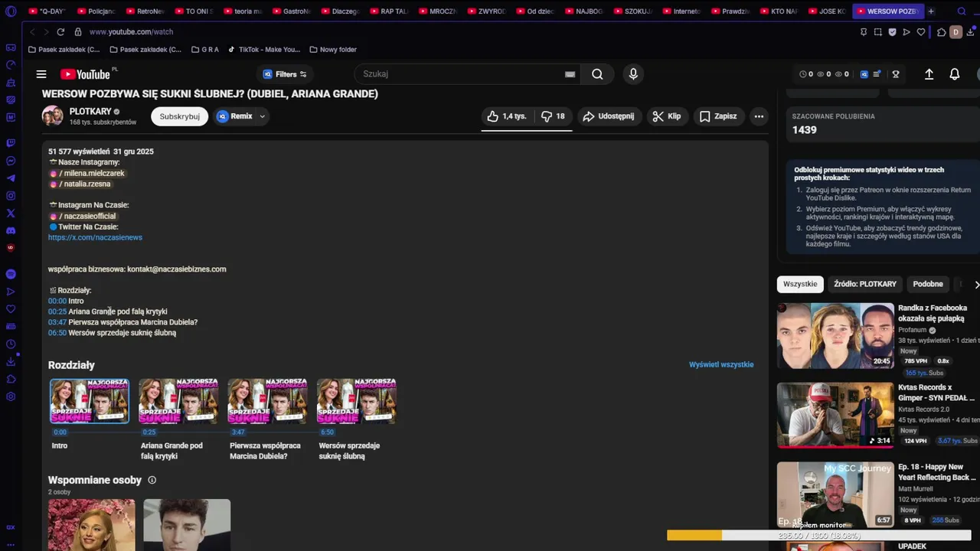The height and width of the screenshot is (551, 980).
Task: Open the ad blocker shield icon
Action: pos(892,32)
